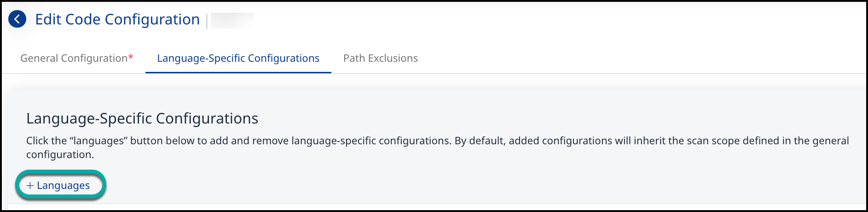
Task: Click the words "By default" in the description
Action: coord(480,141)
